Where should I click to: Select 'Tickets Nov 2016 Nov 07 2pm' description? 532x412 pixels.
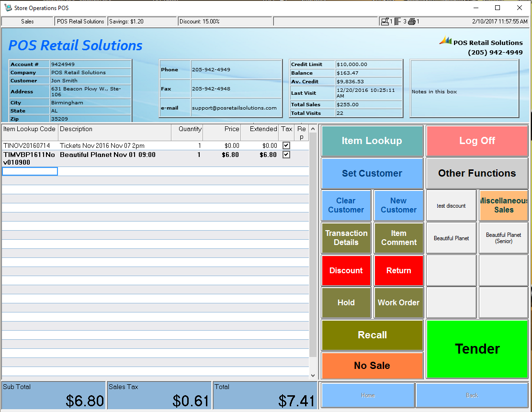[102, 145]
